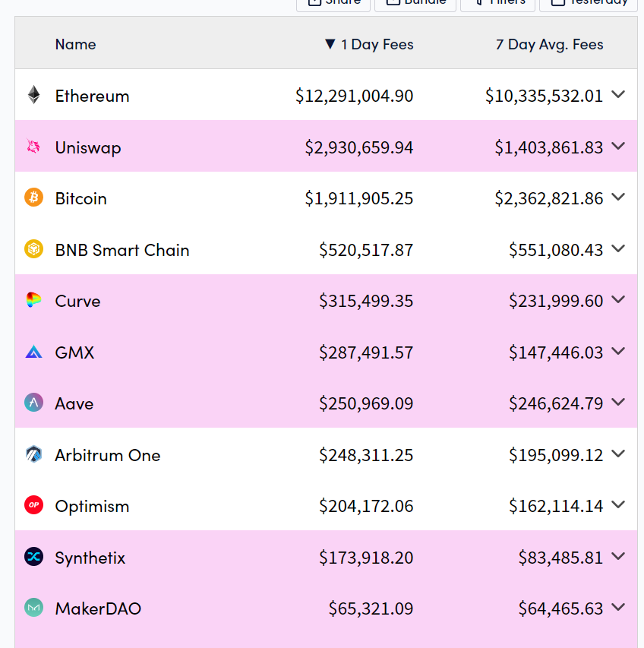644x648 pixels.
Task: Click Uniswap's $2,930,659.94 fee value
Action: (359, 147)
